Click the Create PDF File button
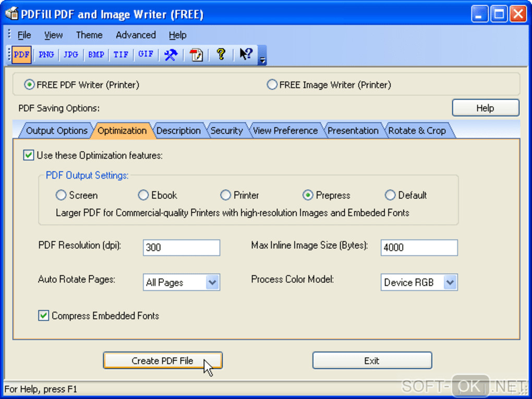Viewport: 532px width, 399px height. click(x=163, y=360)
